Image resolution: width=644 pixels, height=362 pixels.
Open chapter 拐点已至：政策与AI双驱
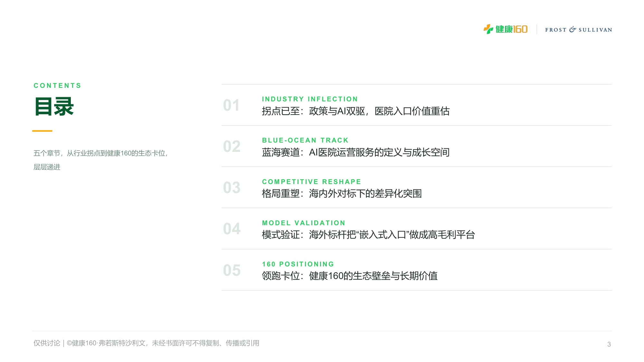[355, 111]
